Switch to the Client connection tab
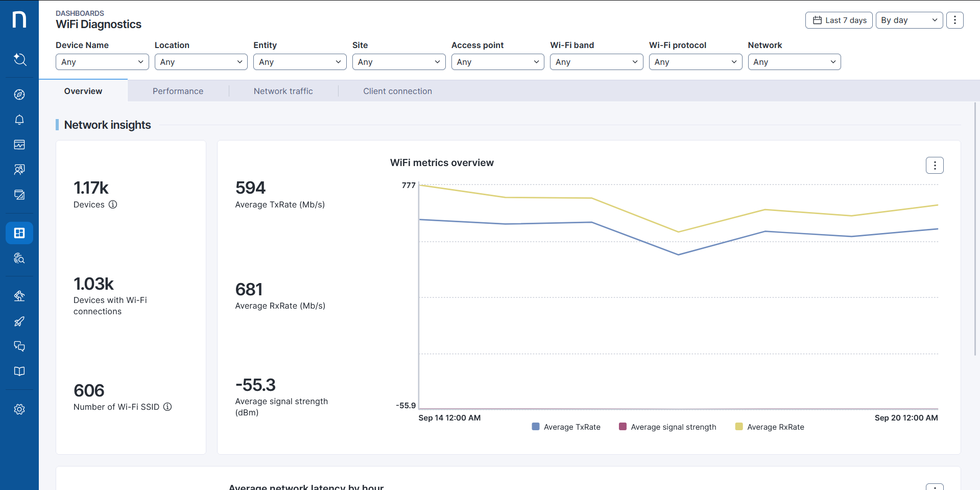 tap(397, 91)
